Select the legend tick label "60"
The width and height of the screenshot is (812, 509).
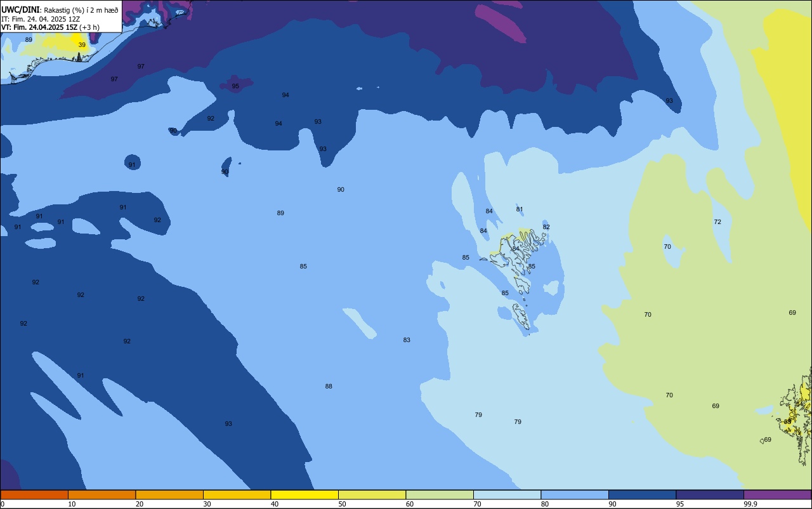pos(409,504)
